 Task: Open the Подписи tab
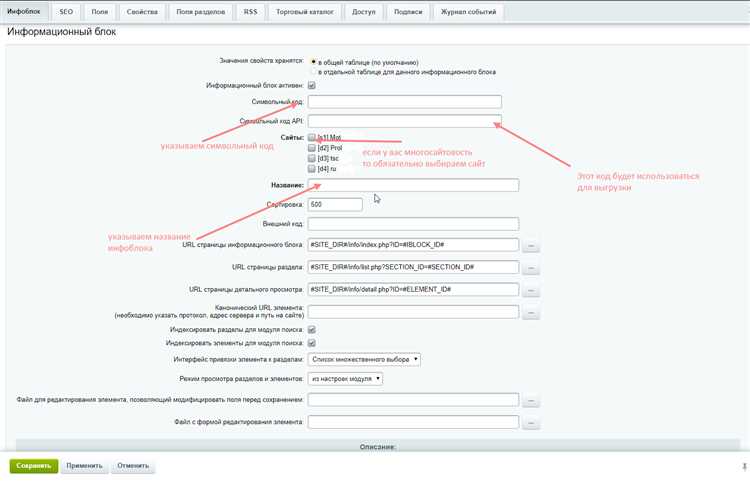[408, 11]
